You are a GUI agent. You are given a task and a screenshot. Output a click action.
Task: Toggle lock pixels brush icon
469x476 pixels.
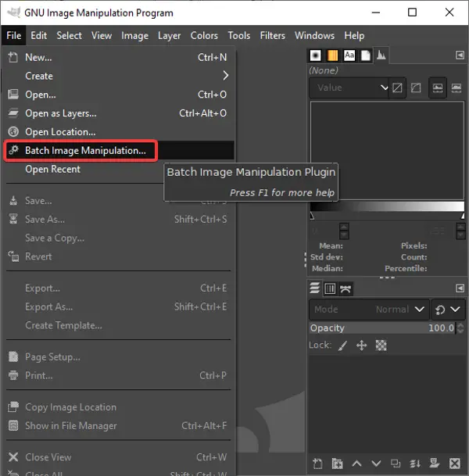[x=342, y=345]
